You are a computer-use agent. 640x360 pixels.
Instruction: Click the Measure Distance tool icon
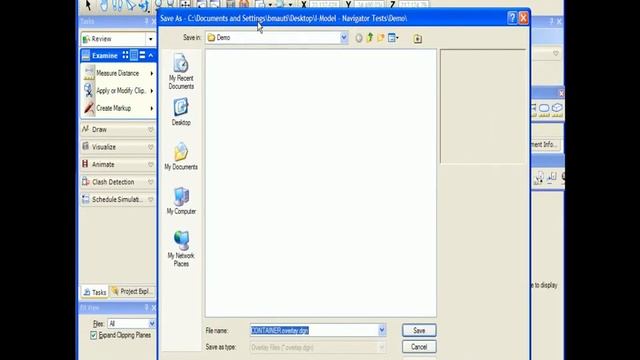(x=89, y=73)
